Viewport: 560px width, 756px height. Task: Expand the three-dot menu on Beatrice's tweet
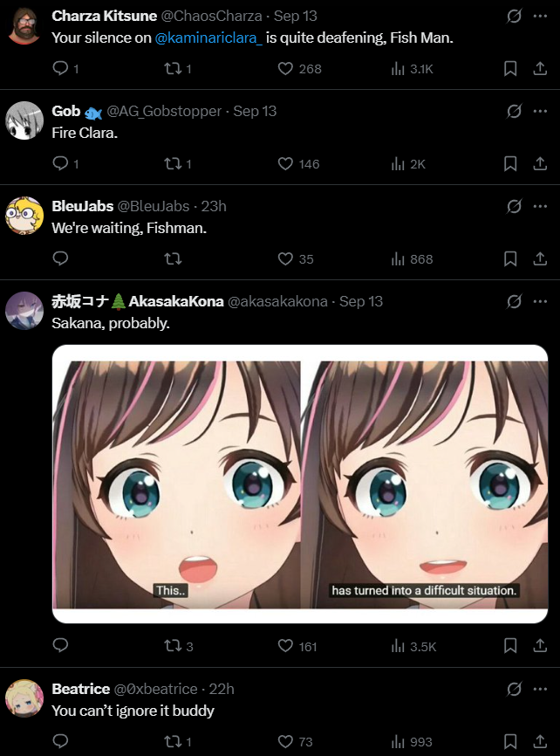[x=540, y=689]
